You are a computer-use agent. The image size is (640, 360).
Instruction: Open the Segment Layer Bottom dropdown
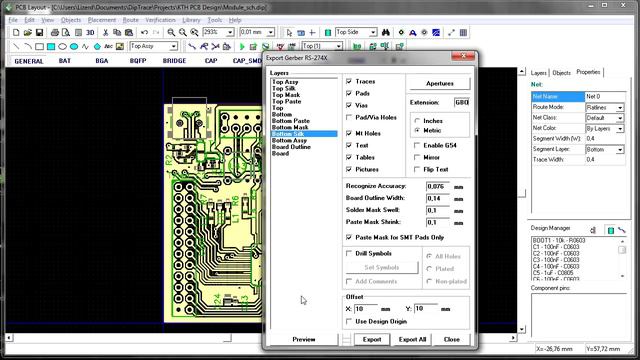(x=620, y=150)
